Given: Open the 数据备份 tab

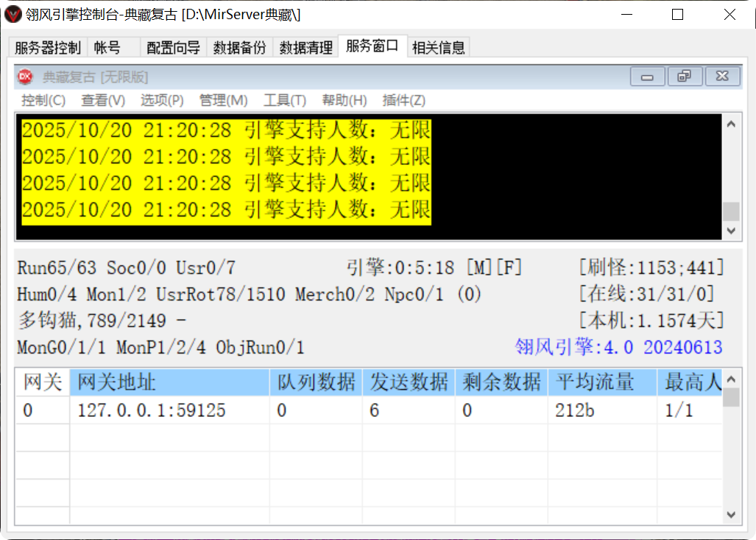Looking at the screenshot, I should click(239, 47).
